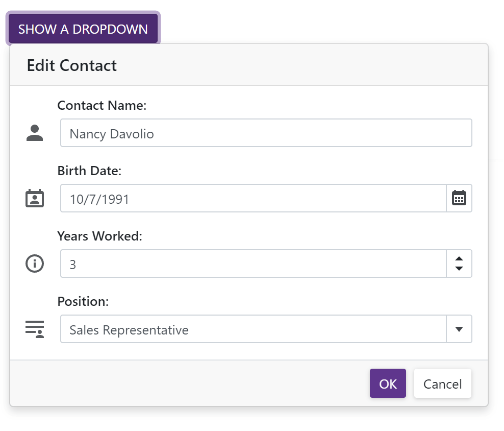Expand the Birth Date calendar popup
This screenshot has width=504, height=431.
point(459,198)
